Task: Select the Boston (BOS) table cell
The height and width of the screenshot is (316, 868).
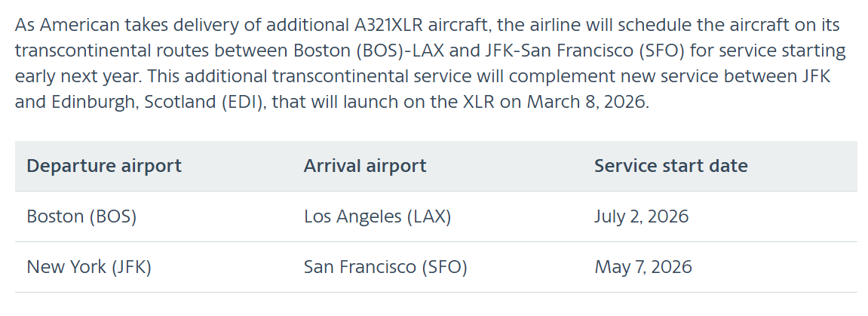Action: (81, 216)
